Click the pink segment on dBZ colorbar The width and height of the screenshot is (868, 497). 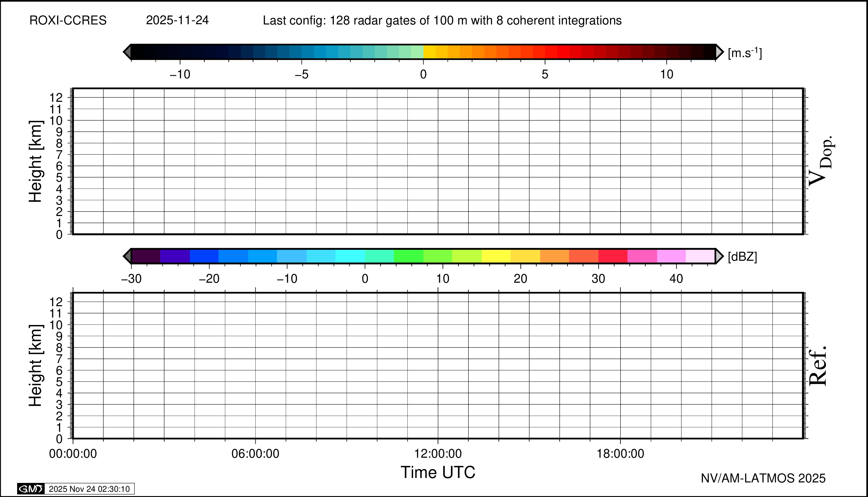(642, 256)
